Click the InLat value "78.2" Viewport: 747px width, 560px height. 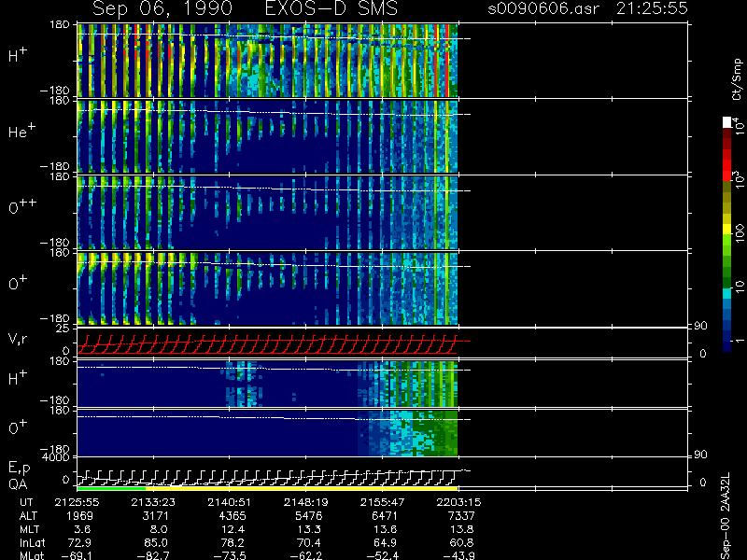233,542
